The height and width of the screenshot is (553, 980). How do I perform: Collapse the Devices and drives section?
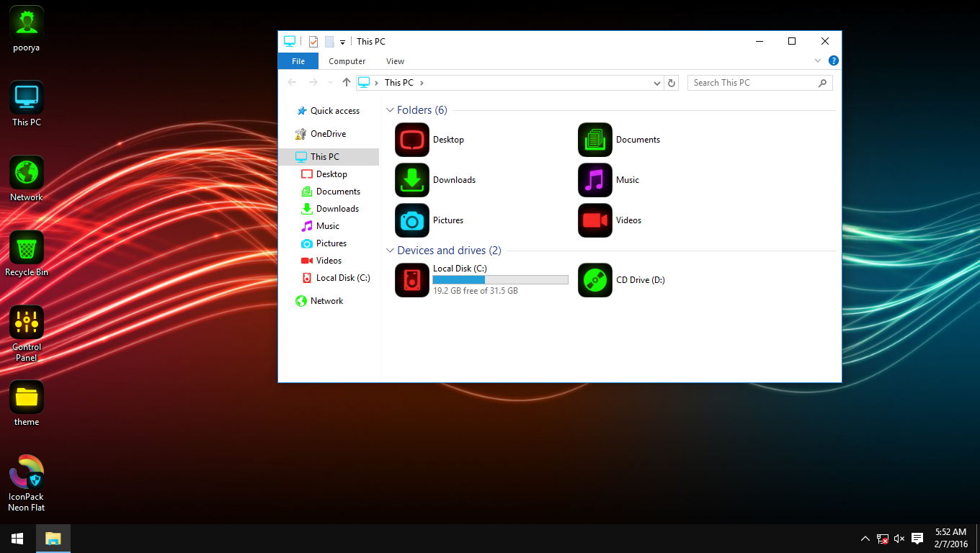click(390, 250)
